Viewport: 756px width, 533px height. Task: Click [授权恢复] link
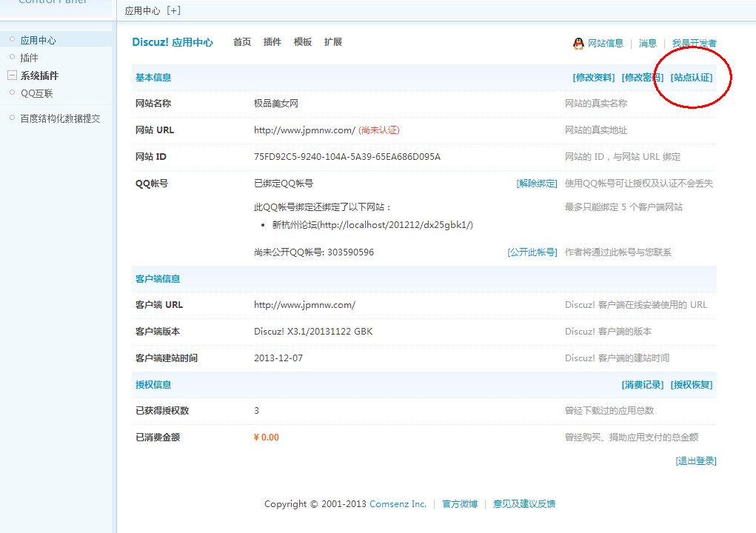pyautogui.click(x=692, y=385)
